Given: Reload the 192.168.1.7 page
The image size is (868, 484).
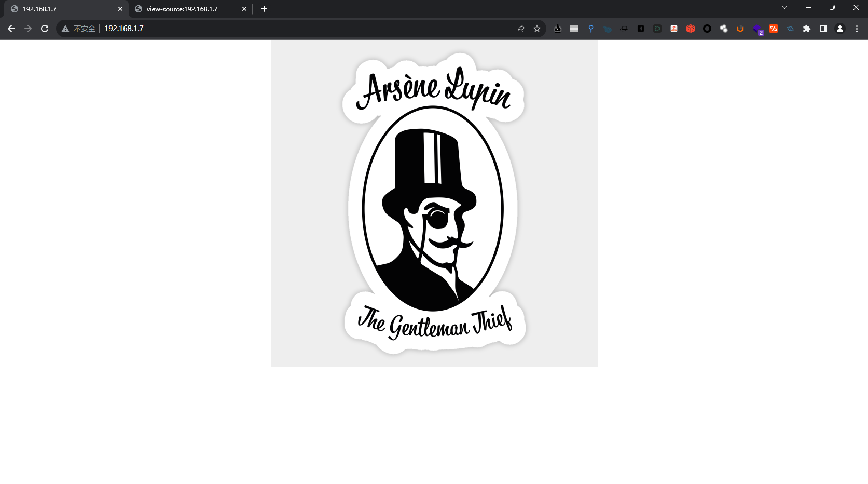Looking at the screenshot, I should (x=45, y=29).
